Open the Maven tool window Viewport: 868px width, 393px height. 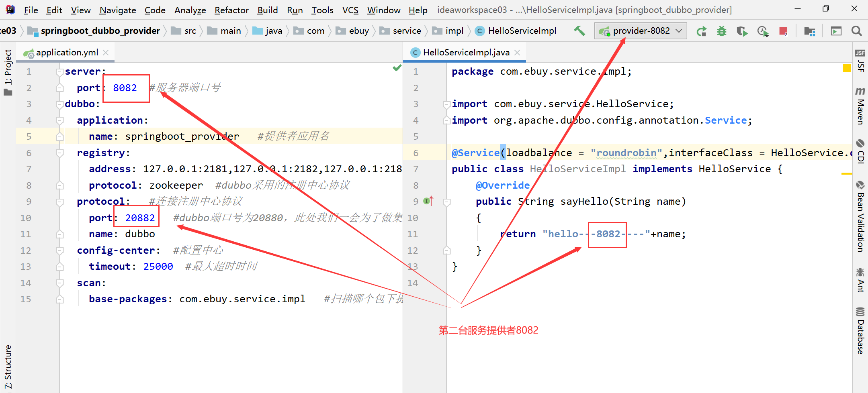pyautogui.click(x=860, y=106)
